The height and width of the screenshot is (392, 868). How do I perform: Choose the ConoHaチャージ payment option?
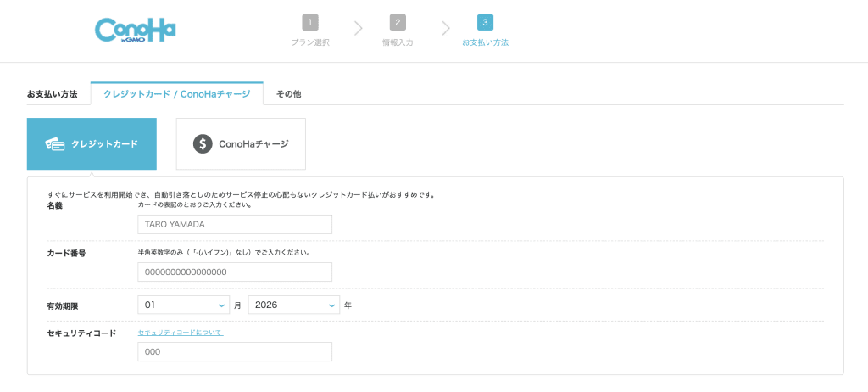click(241, 143)
